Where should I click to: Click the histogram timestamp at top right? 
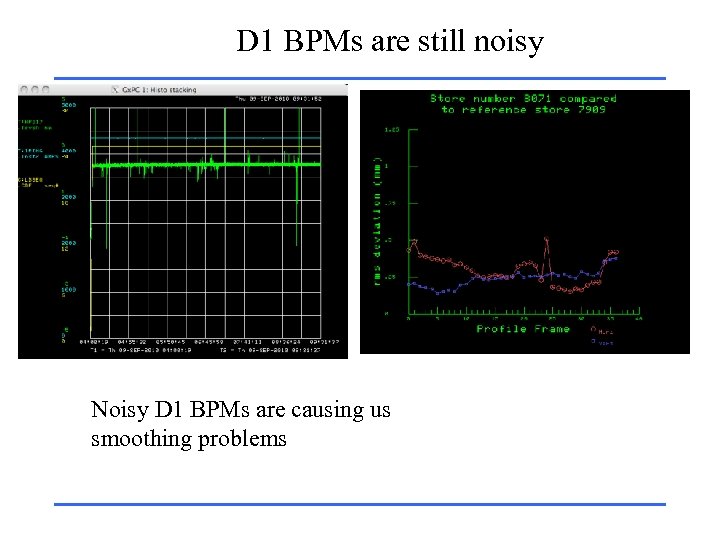pyautogui.click(x=278, y=99)
